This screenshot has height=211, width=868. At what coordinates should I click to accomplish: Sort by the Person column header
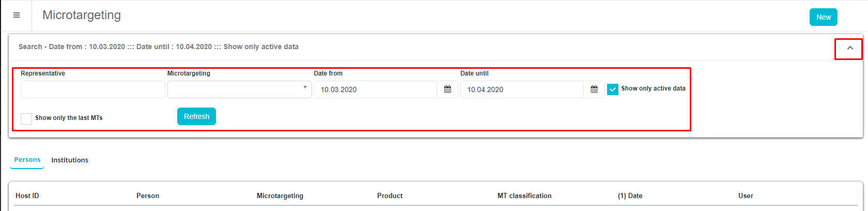click(x=148, y=196)
